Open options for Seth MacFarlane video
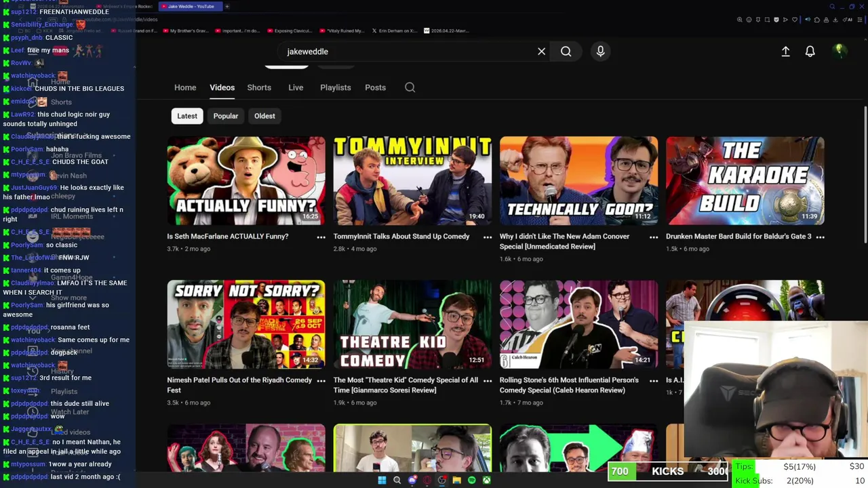The height and width of the screenshot is (488, 868). [x=321, y=237]
